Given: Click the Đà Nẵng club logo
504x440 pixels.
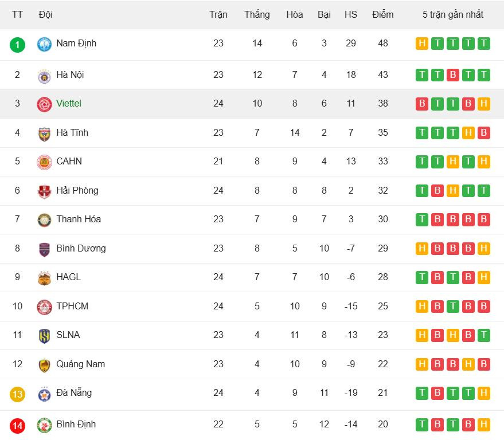Looking at the screenshot, I should (x=44, y=394).
